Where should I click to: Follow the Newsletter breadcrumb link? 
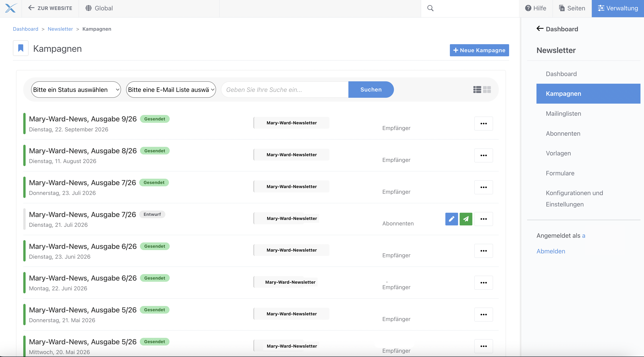pos(60,29)
